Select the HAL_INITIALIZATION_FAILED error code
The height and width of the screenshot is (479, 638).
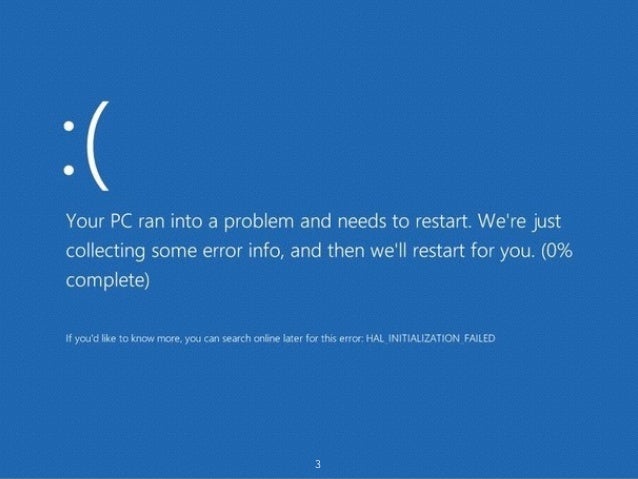point(430,338)
